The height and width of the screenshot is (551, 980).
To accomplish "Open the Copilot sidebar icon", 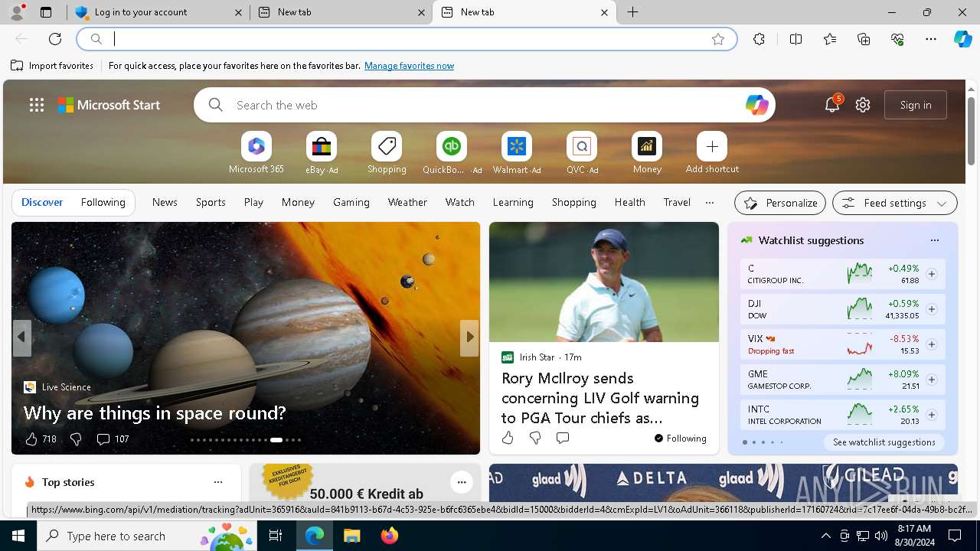I will [962, 39].
